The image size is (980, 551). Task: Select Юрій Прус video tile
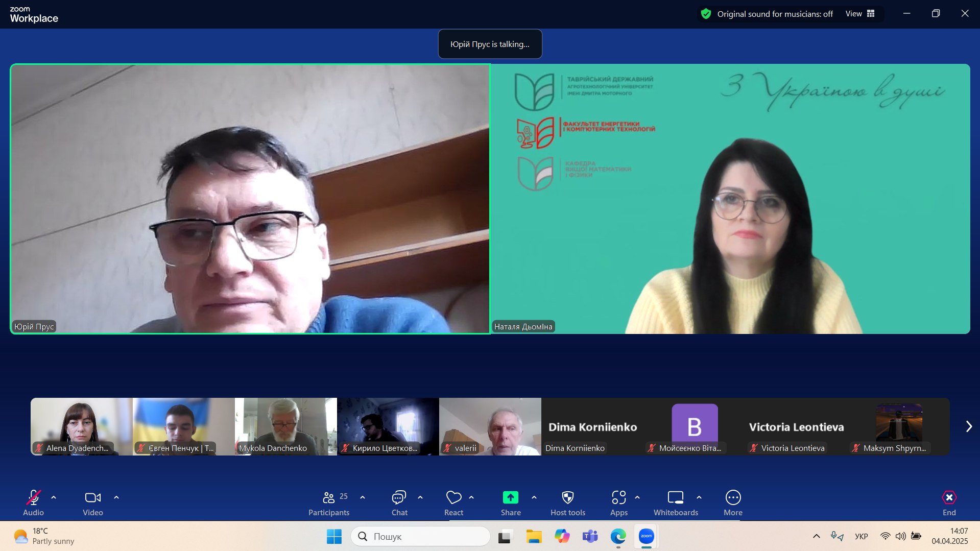point(250,199)
